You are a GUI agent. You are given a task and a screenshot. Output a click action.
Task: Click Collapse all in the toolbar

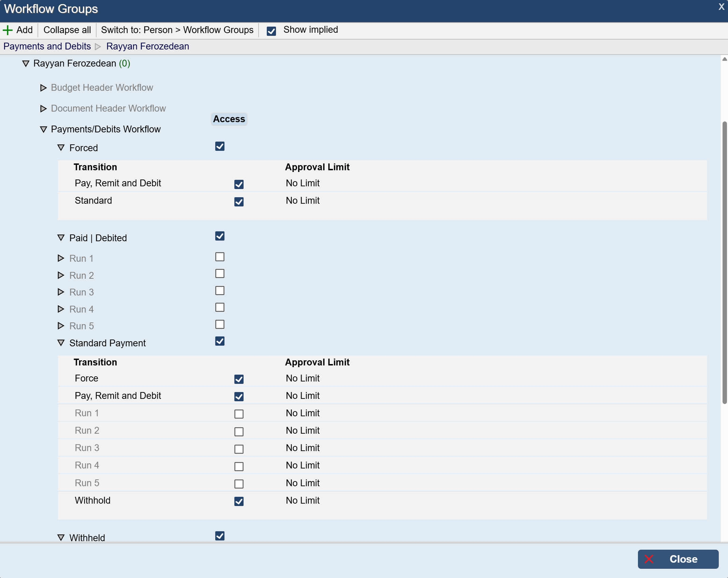pyautogui.click(x=67, y=30)
